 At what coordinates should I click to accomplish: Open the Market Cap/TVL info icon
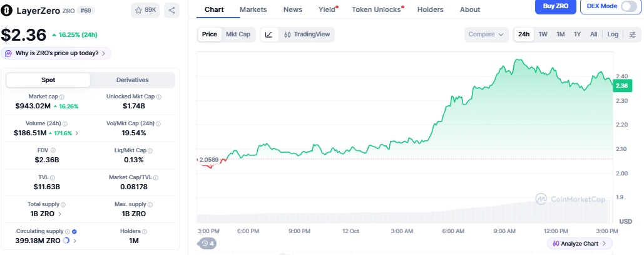pos(156,177)
